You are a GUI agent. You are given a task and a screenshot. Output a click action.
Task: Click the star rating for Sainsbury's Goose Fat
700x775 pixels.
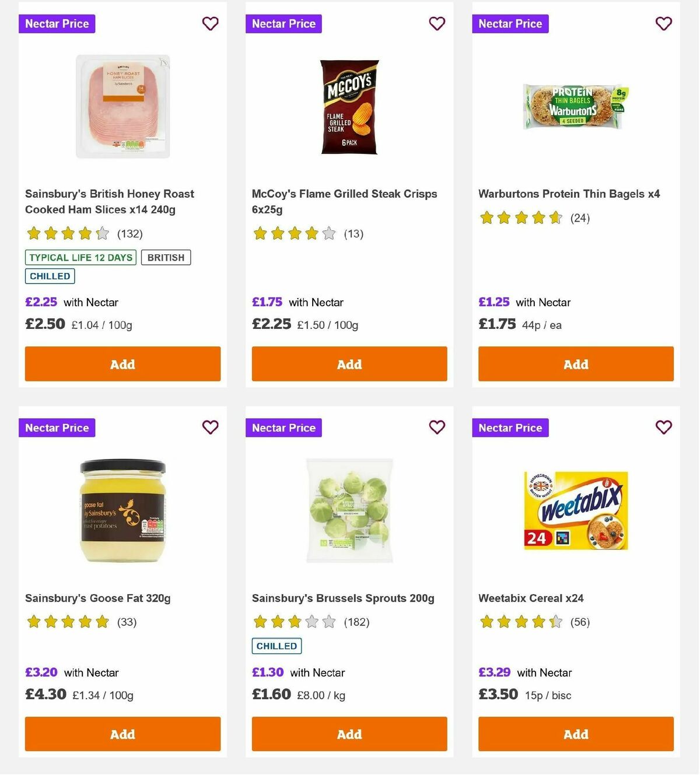pyautogui.click(x=67, y=622)
